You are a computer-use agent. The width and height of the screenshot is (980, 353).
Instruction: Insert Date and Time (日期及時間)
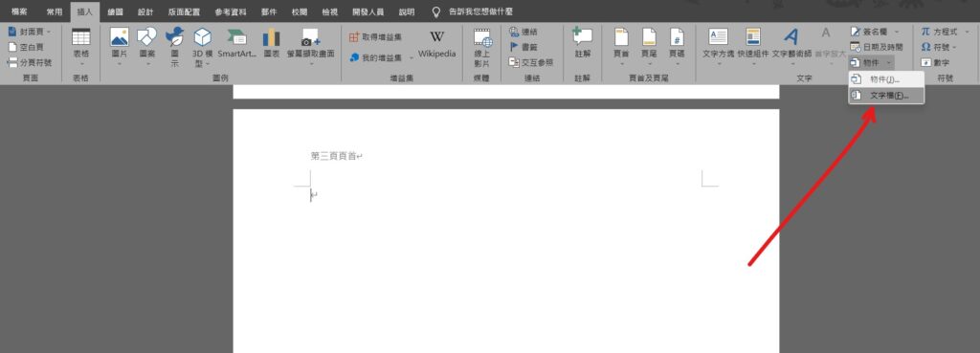click(877, 47)
